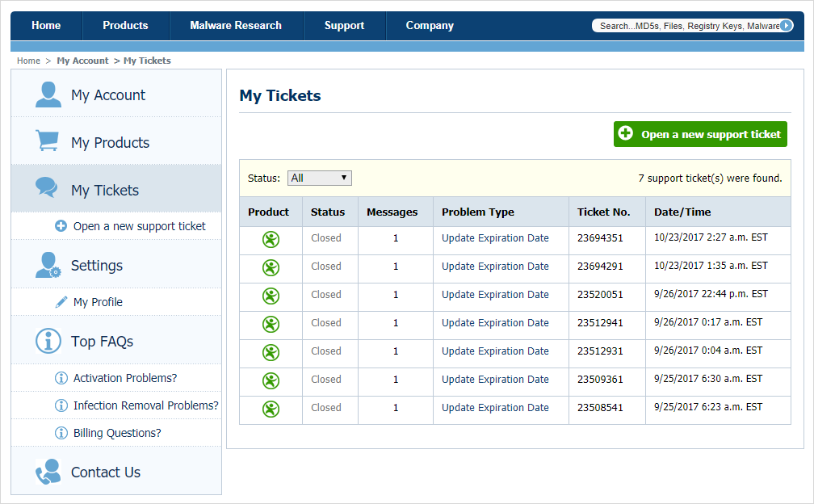Click product icon for ticket 23508541
The height and width of the screenshot is (504, 814).
[x=271, y=409]
